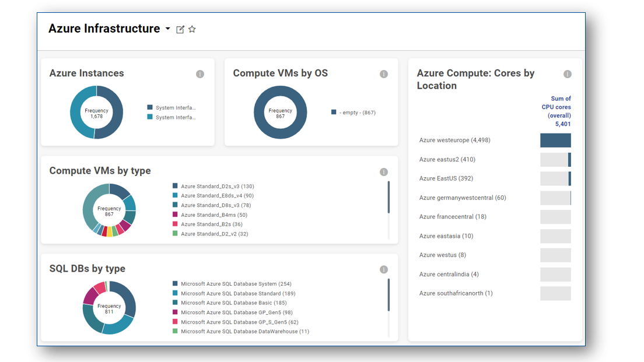This screenshot has width=644, height=362.
Task: Click Azure Standard_D2s_v3 (130) legend entry
Action: (213, 187)
